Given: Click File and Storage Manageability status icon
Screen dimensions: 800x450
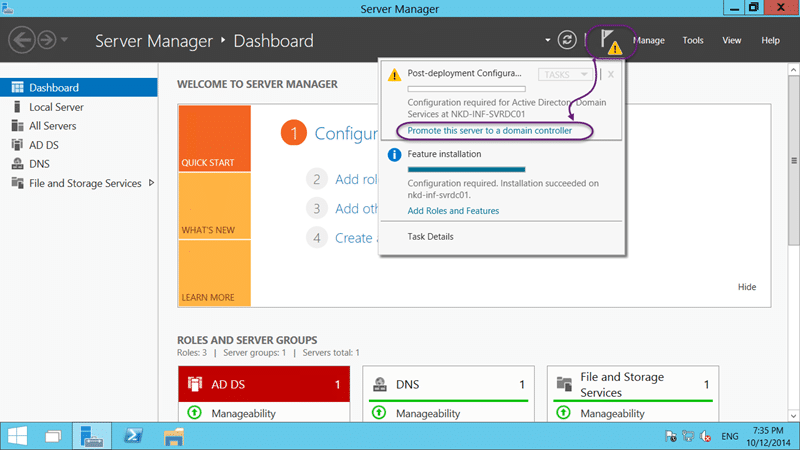Looking at the screenshot, I should pyautogui.click(x=563, y=412).
